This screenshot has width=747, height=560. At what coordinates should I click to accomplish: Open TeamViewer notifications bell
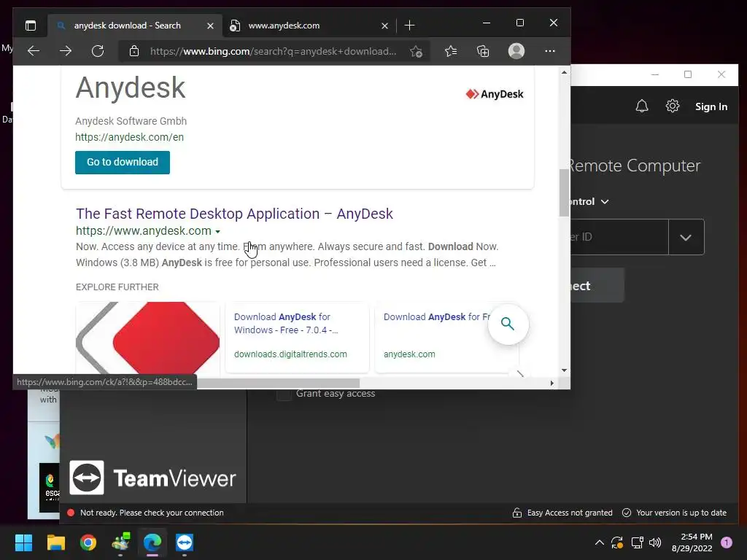[642, 106]
